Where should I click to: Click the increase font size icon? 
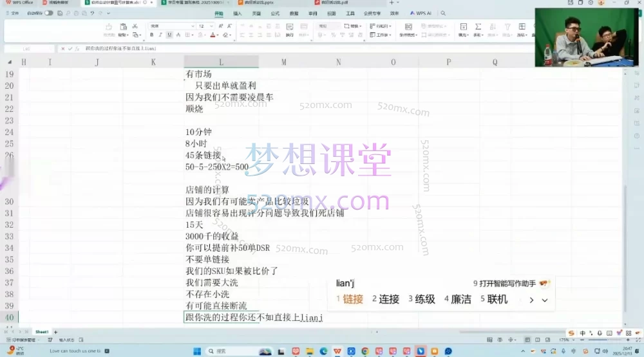[x=220, y=26]
